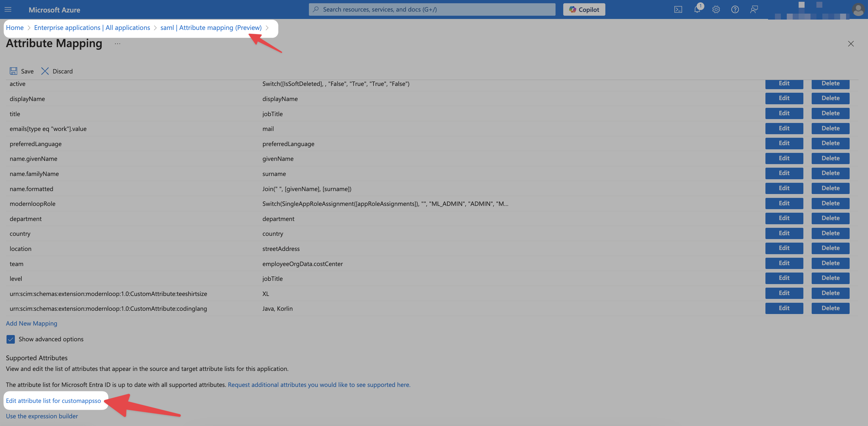
Task: Delete the displayName mapping
Action: [x=830, y=98]
